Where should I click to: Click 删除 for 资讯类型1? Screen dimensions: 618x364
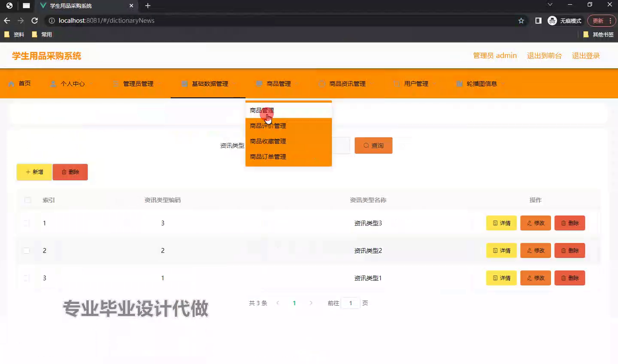[570, 278]
